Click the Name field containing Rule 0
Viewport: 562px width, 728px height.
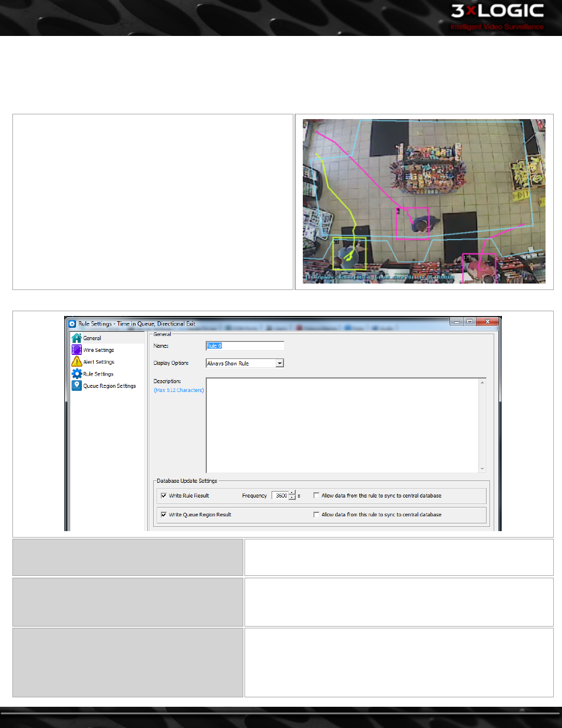(x=244, y=346)
